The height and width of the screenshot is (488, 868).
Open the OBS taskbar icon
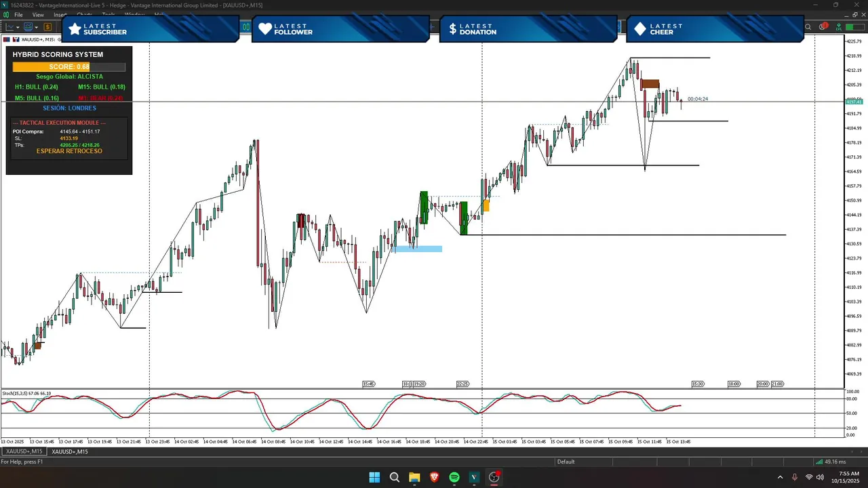click(494, 477)
